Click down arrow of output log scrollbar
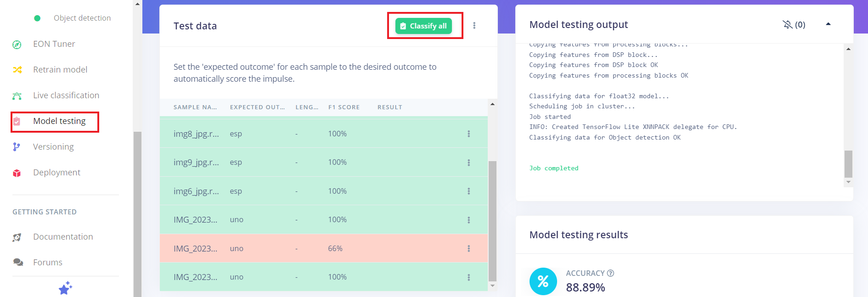 pos(848,182)
